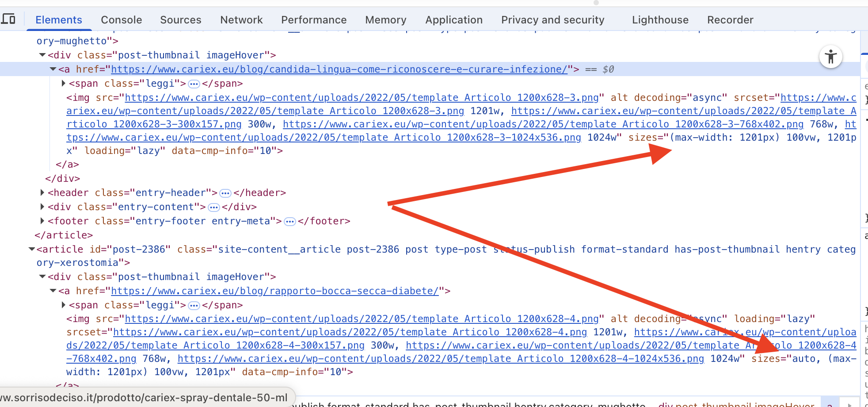Collapse the article post-2386 node

pos(32,250)
